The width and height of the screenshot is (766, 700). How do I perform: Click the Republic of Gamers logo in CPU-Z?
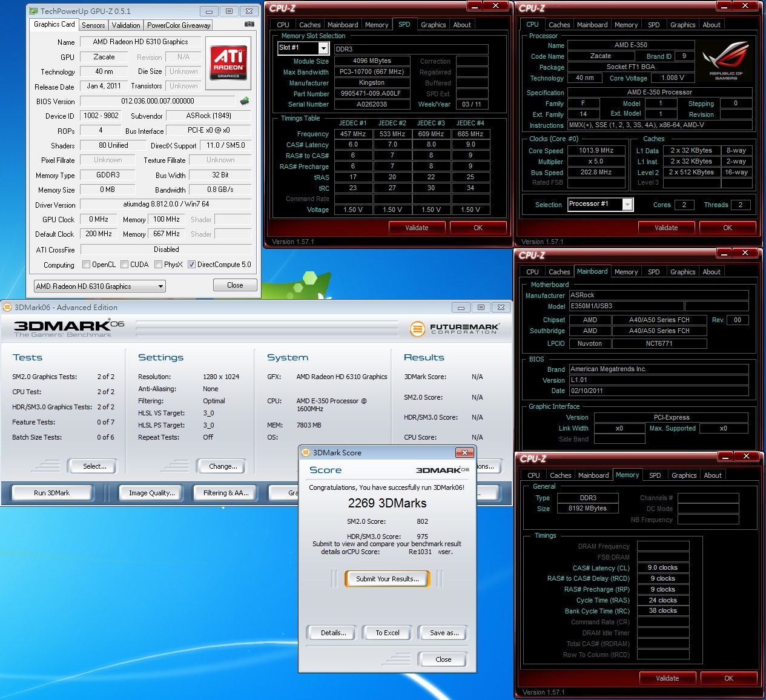coord(725,61)
